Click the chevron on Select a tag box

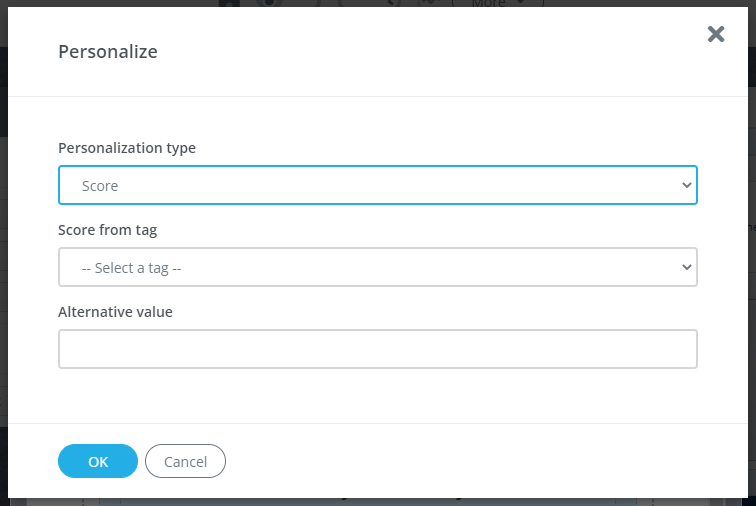687,267
